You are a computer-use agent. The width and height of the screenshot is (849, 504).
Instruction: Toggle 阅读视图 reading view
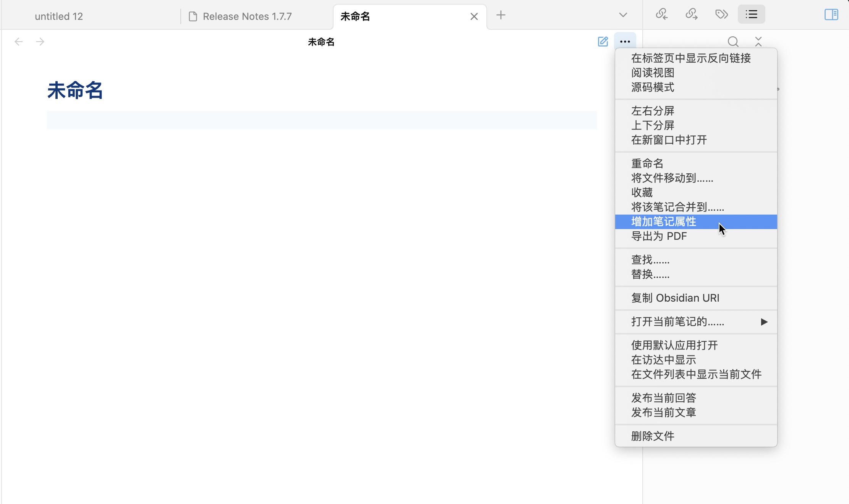coord(653,73)
